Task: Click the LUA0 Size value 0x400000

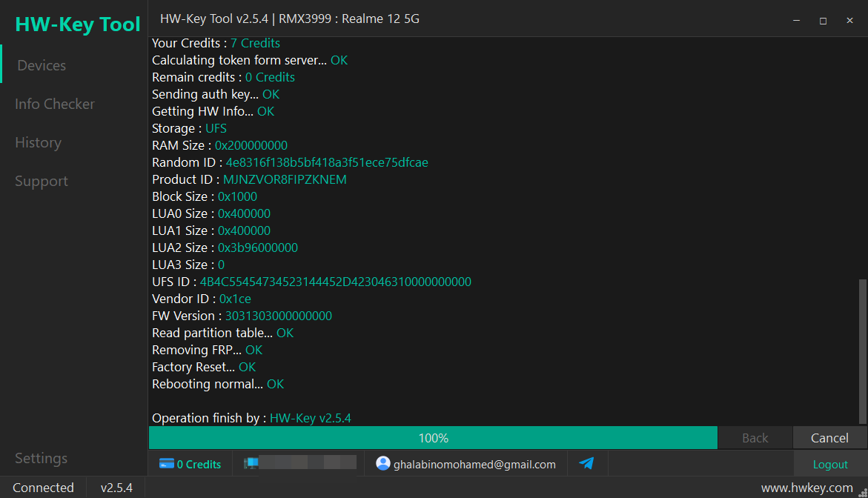Action: coord(244,213)
